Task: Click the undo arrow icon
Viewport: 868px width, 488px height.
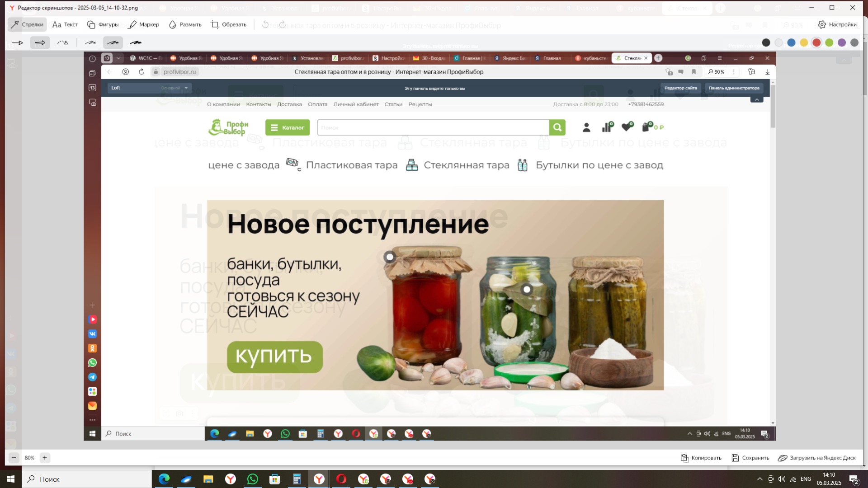Action: coord(265,24)
